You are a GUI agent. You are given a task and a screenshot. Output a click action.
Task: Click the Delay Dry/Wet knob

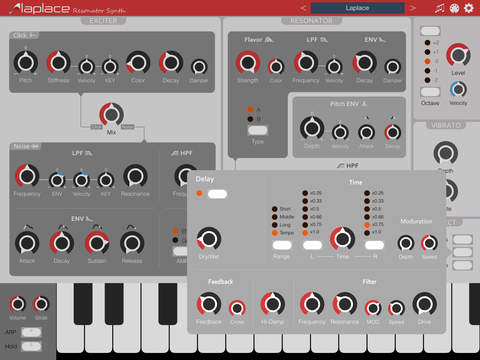(209, 239)
